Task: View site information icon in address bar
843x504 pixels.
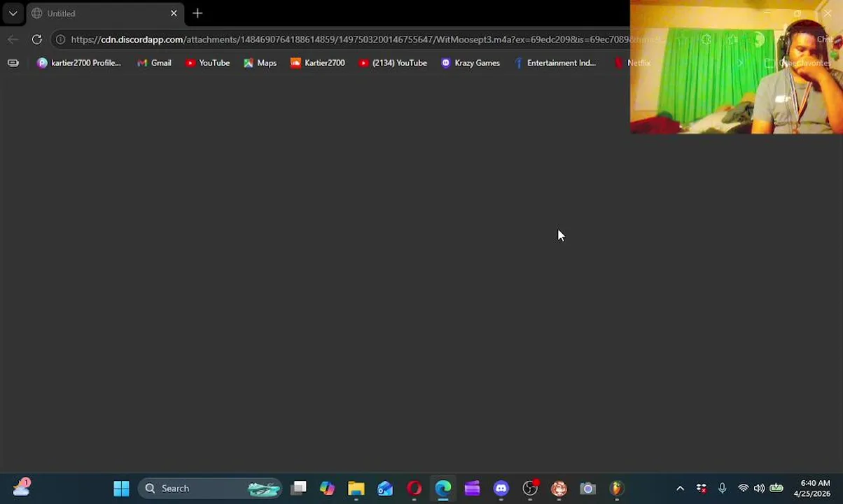Action: click(x=60, y=39)
